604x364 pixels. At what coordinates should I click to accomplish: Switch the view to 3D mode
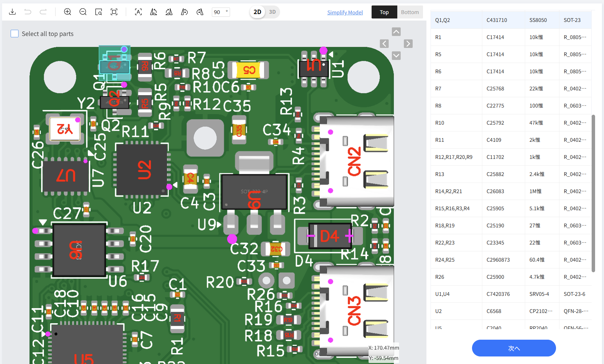point(273,12)
